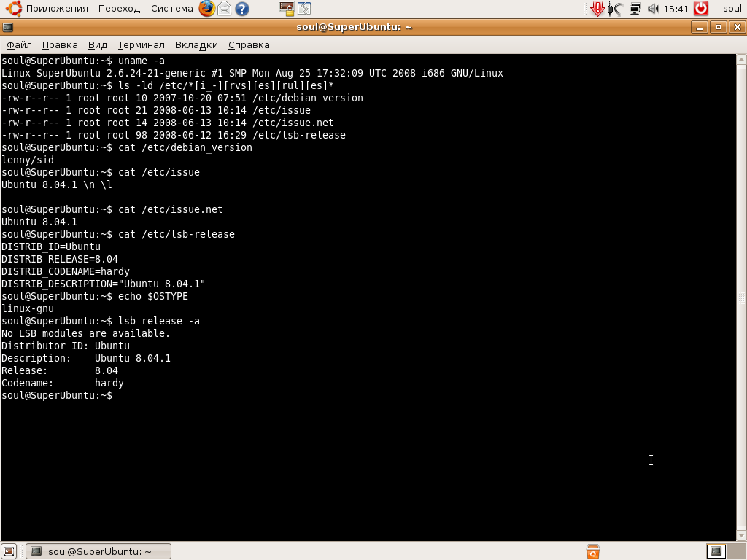The height and width of the screenshot is (560, 747).
Task: Click the 'linux-gnu' output text
Action: tap(28, 308)
